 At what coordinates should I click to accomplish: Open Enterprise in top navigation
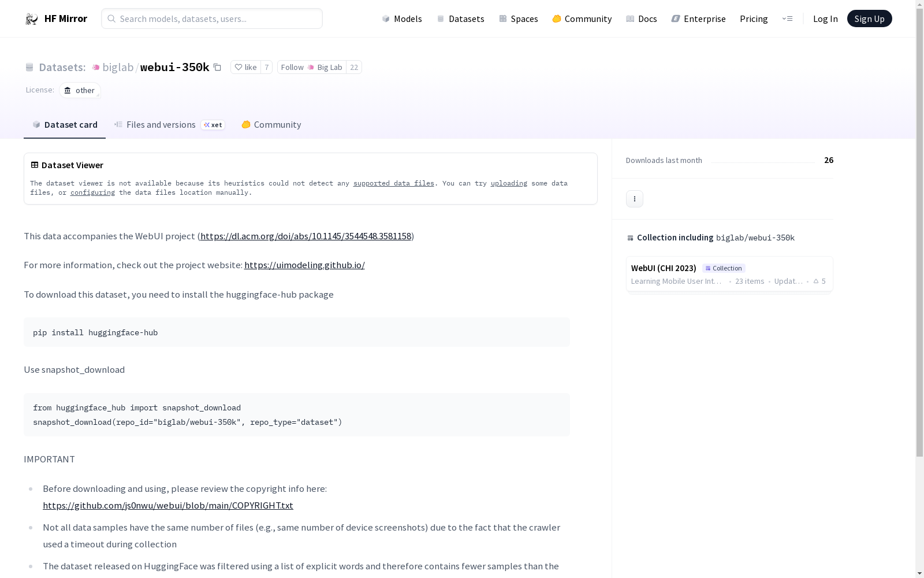(699, 18)
